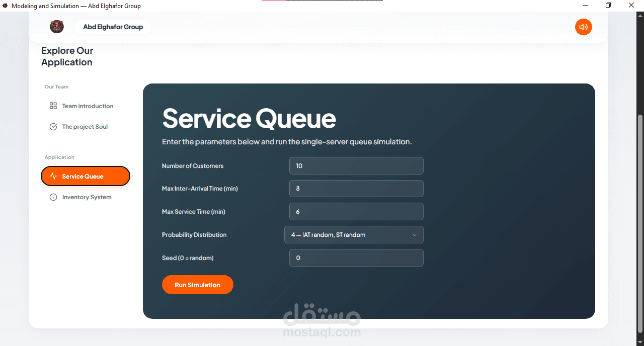Click the Max Service Time (min) label
The width and height of the screenshot is (644, 346).
pyautogui.click(x=194, y=212)
